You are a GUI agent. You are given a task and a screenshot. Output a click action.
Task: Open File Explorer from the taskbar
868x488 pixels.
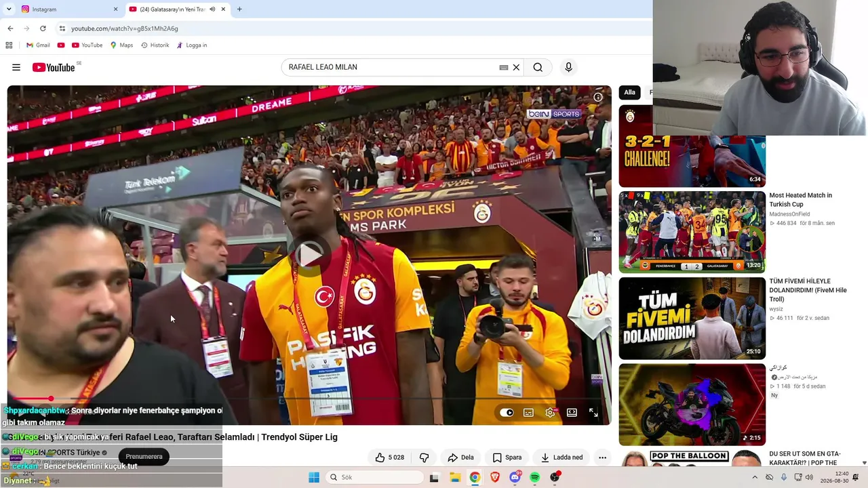(455, 477)
